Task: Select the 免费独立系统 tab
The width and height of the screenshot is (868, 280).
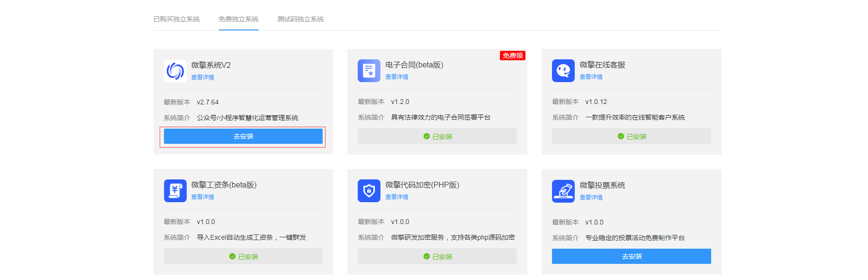Action: [x=239, y=19]
